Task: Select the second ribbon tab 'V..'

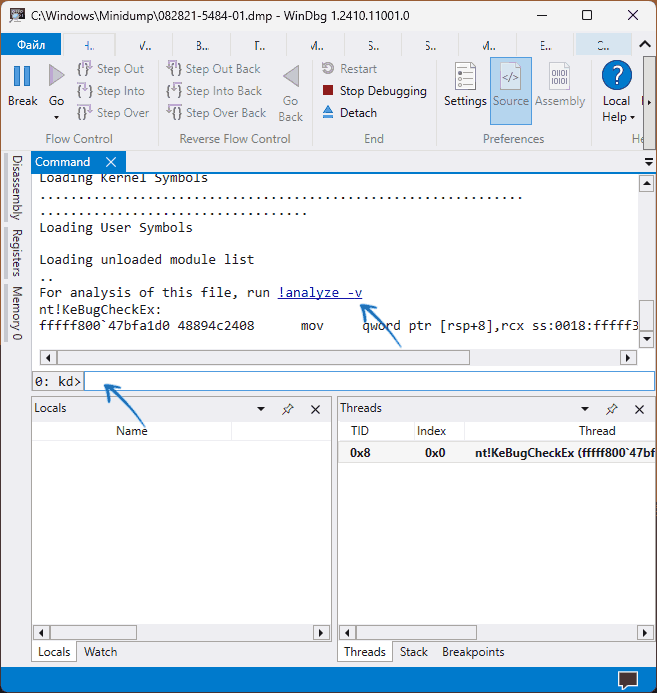Action: (x=145, y=45)
